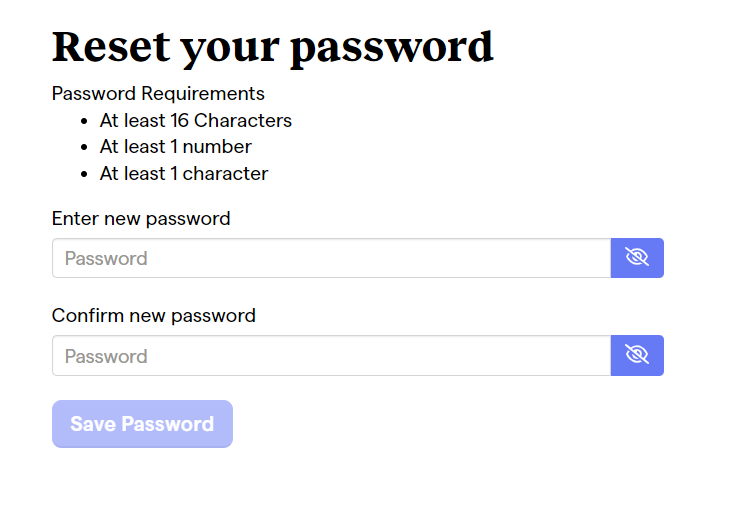Click the At least 1 number requirement

point(176,147)
